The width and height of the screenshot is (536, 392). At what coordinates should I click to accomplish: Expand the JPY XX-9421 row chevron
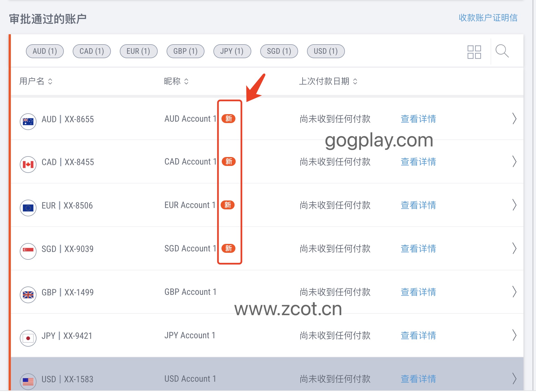click(x=514, y=335)
